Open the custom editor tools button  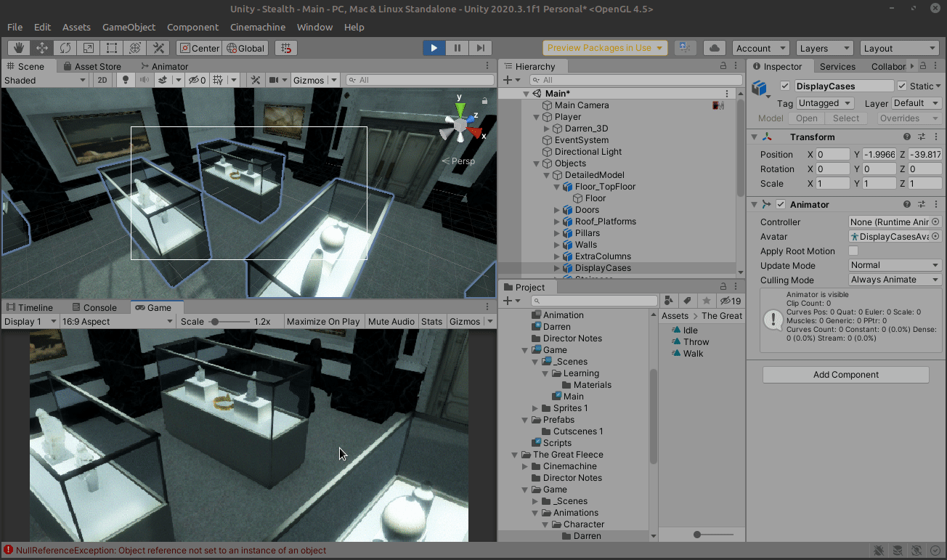(158, 48)
